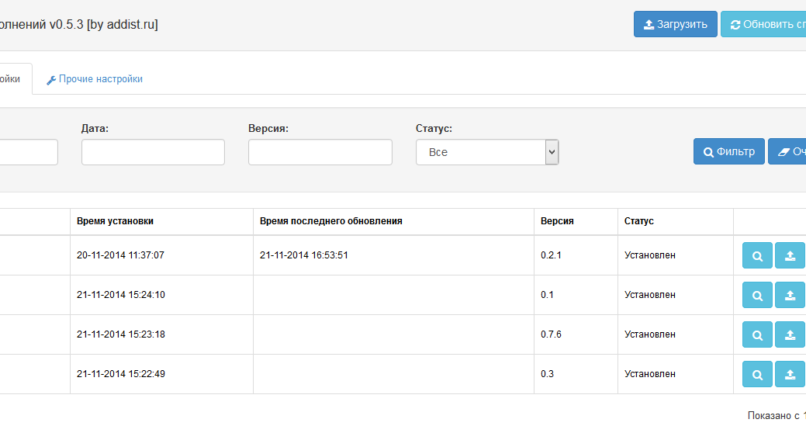Sort by Статус column header
The image size is (806, 440).
pyautogui.click(x=639, y=221)
